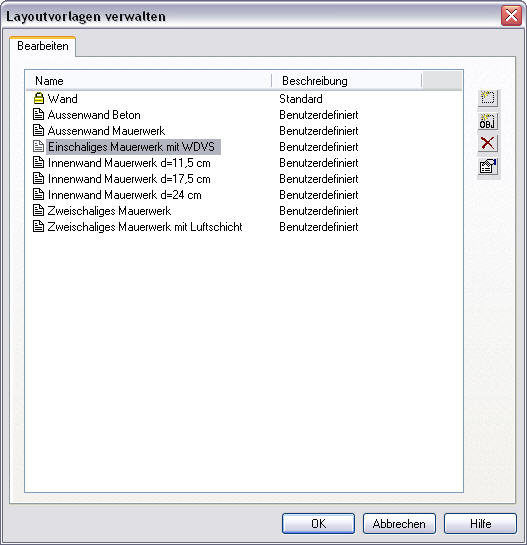Screen dimensions: 527x545
Task: Select the Bearbeiten tab
Action: tap(42, 46)
